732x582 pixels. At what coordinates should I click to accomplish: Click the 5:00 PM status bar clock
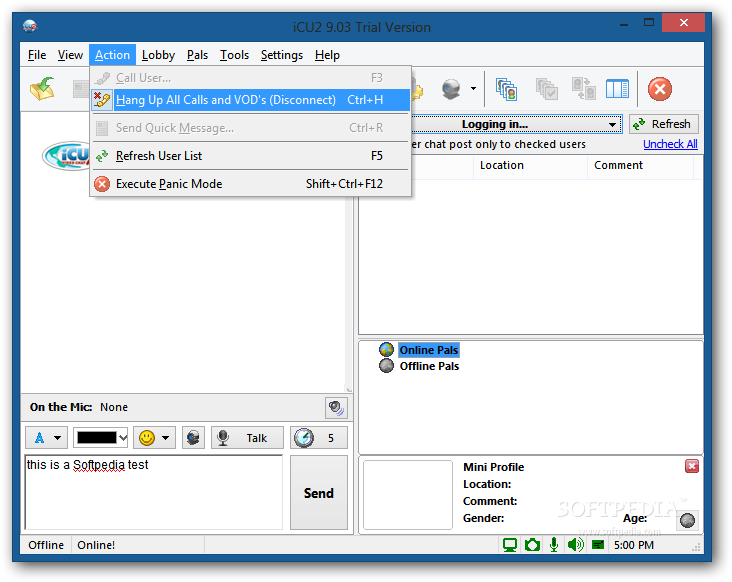tap(633, 545)
